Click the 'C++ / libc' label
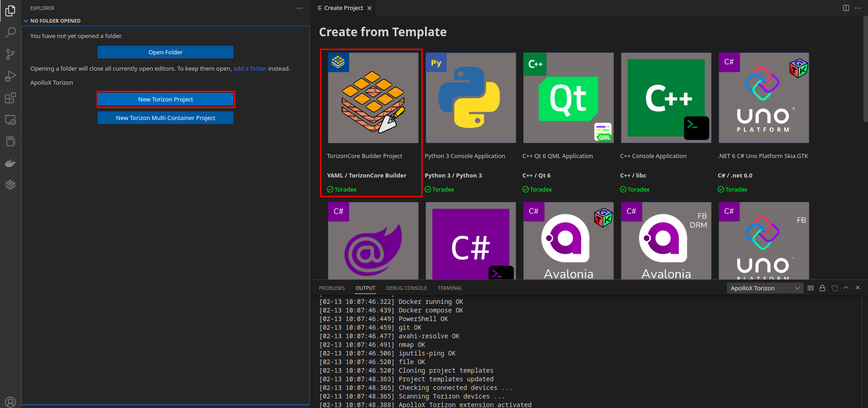Viewport: 868px width, 408px height. [633, 175]
